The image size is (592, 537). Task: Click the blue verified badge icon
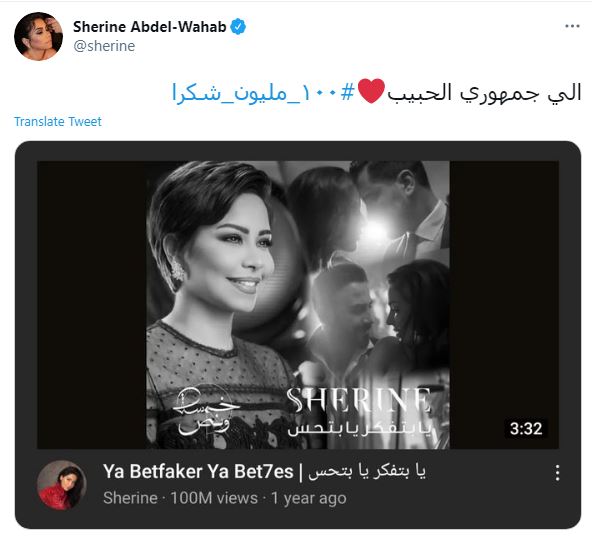coord(238,26)
